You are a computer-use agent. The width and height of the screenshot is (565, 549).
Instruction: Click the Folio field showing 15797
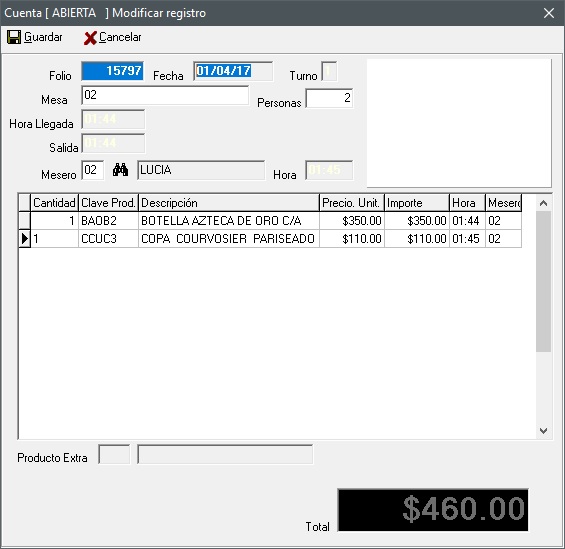[x=113, y=71]
